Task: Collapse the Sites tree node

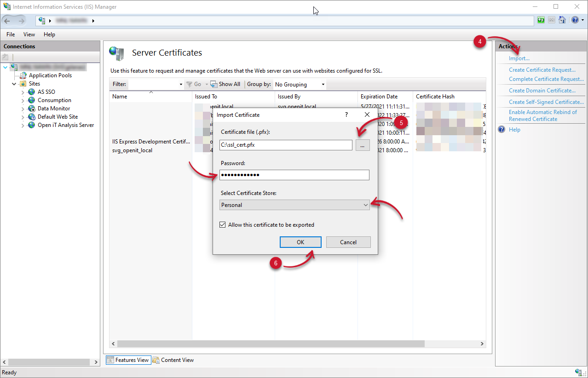Action: click(x=14, y=83)
